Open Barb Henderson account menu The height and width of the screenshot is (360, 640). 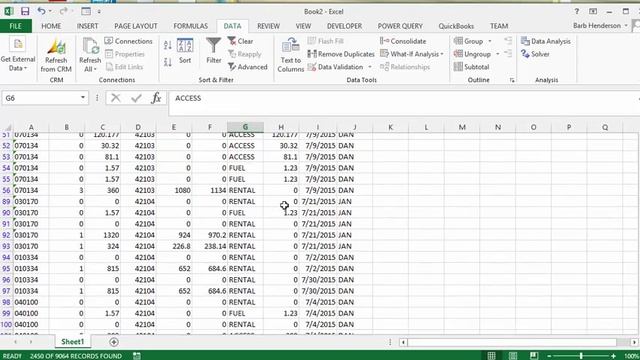coord(600,25)
